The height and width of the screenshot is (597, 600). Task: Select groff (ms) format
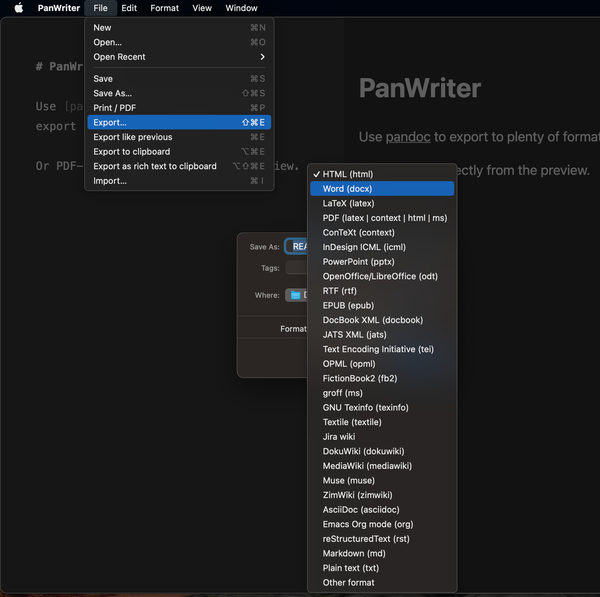382,393
